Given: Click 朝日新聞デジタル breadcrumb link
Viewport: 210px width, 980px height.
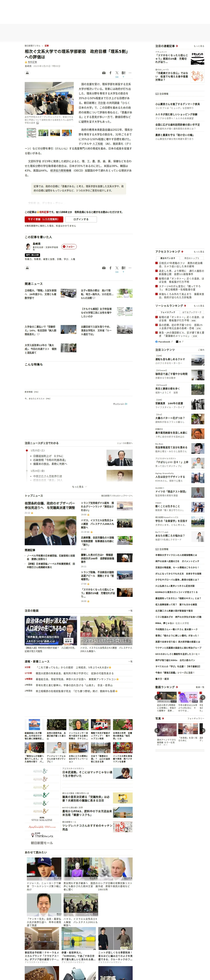Looking at the screenshot, I should (x=32, y=46).
